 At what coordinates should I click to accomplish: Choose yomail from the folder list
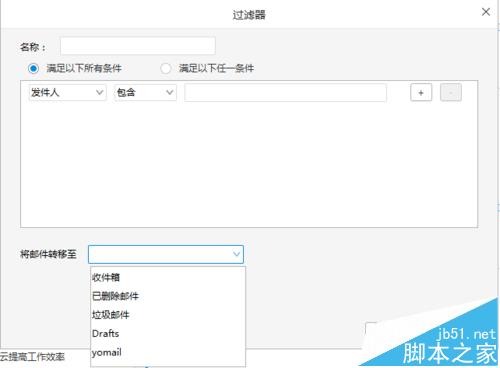[x=168, y=352]
